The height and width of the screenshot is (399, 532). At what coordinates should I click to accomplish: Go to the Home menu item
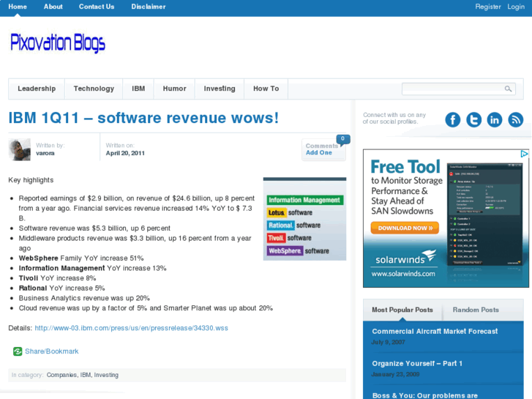(18, 7)
